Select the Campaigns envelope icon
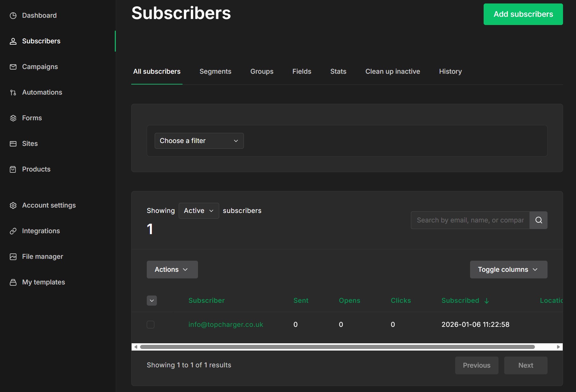This screenshot has width=576, height=392. coord(13,67)
